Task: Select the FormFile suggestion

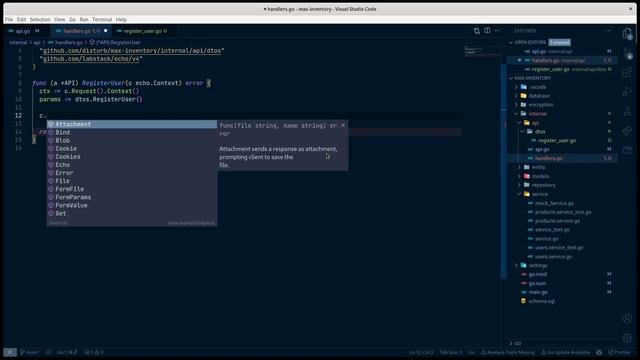Action: pyautogui.click(x=131, y=189)
